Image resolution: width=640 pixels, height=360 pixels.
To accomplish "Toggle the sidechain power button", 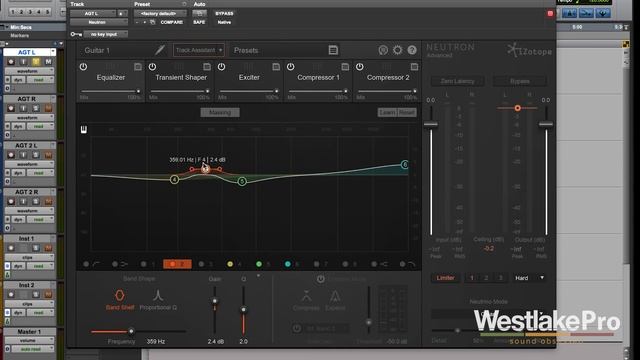I will pos(297,329).
